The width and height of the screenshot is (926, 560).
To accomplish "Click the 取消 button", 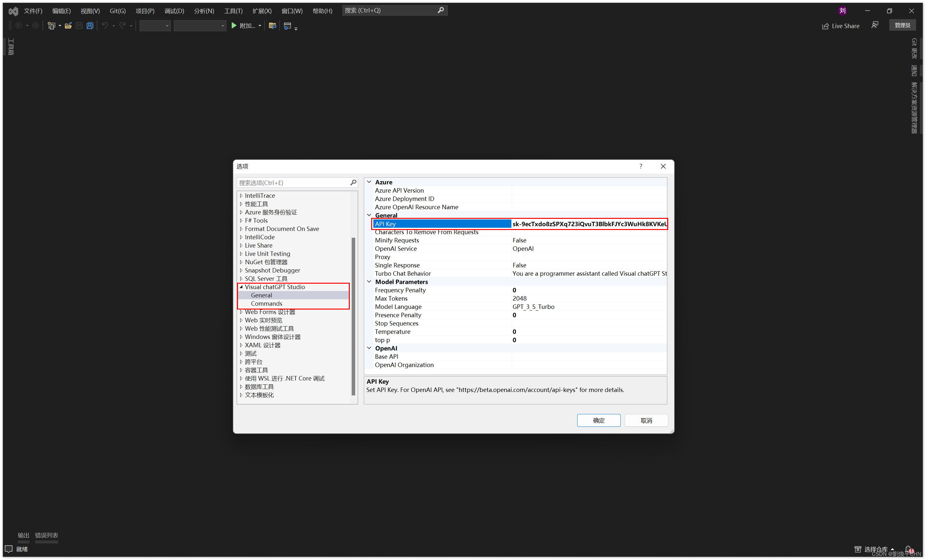I will 646,420.
